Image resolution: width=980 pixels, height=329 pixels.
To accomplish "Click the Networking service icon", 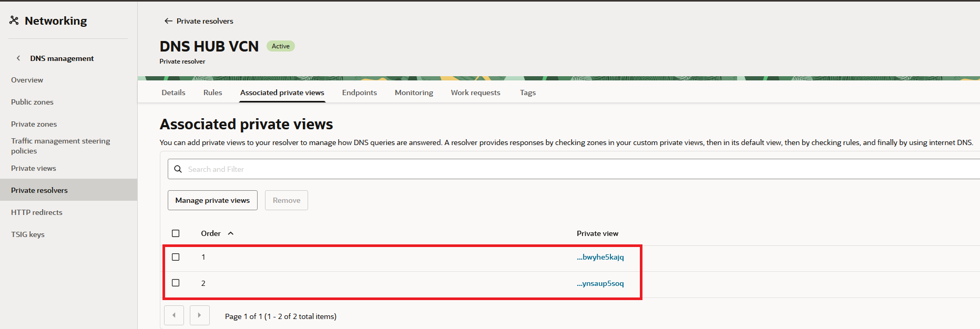I will click(14, 20).
